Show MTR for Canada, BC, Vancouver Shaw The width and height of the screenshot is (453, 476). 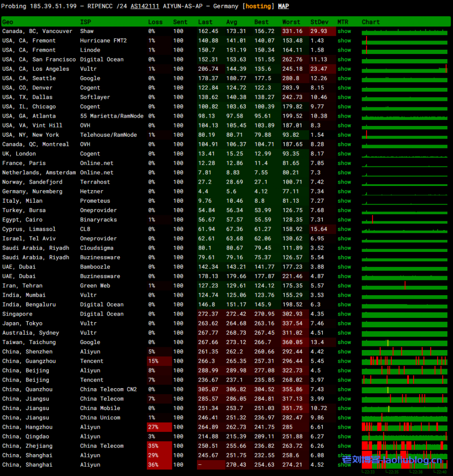[344, 31]
